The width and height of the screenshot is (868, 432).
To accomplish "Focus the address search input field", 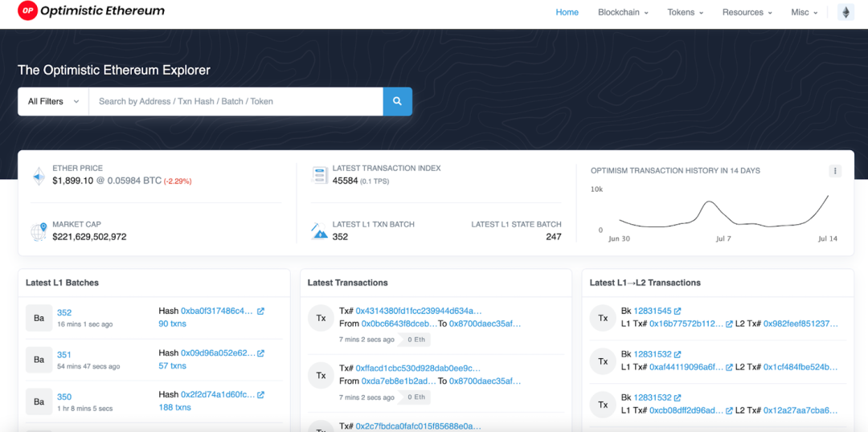I will point(235,101).
